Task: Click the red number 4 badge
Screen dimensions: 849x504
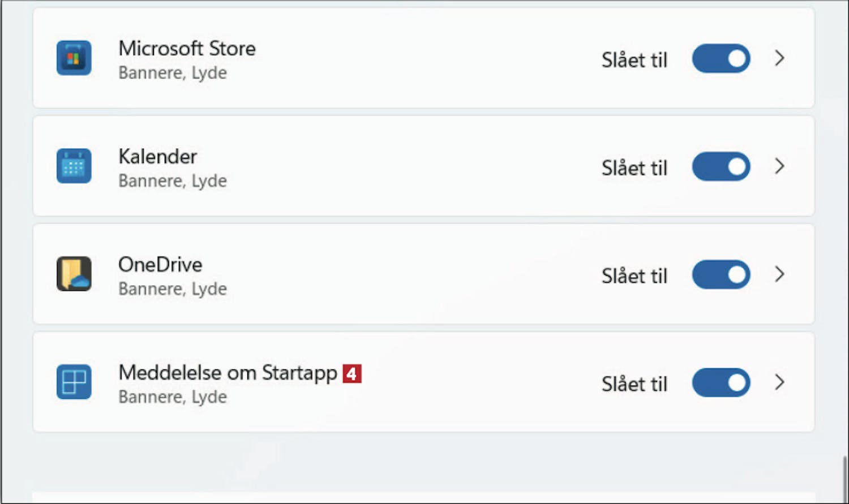Action: 352,373
